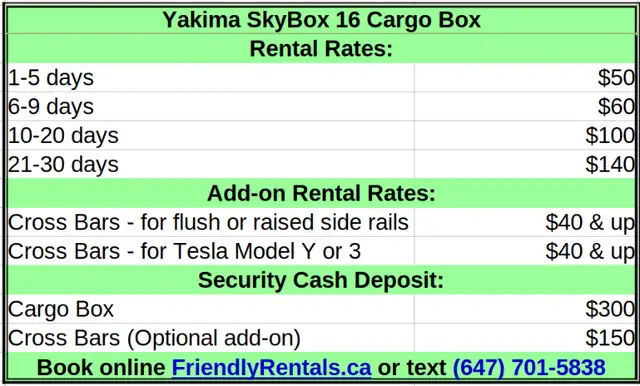Screen dimensions: 640x386
Task: Select the Yakima SkyBox 16 Cargo Box title cell
Action: [321, 20]
